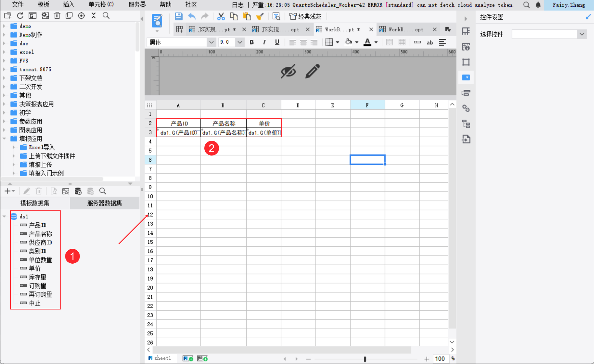Screen dimensions: 594x364
Task: Center align cell text
Action: 303,42
